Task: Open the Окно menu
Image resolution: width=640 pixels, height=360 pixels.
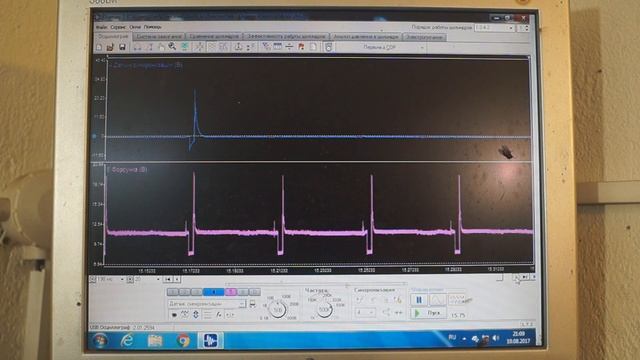Action: coord(135,27)
